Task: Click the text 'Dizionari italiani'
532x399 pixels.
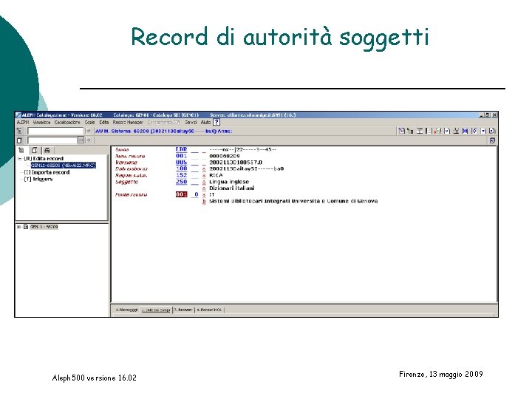Action: click(x=231, y=188)
